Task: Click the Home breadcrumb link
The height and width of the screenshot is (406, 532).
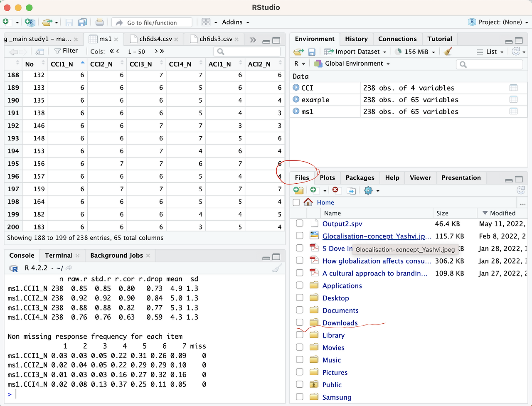Action: pos(325,202)
